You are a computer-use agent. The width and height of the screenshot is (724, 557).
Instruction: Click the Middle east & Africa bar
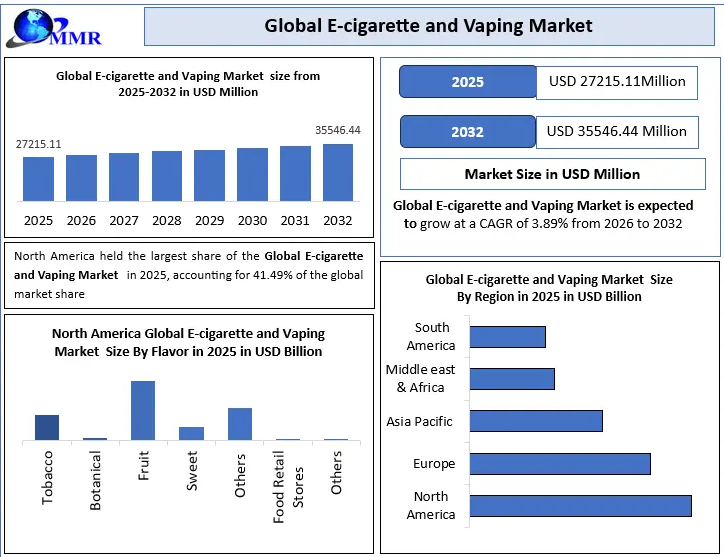click(x=511, y=379)
